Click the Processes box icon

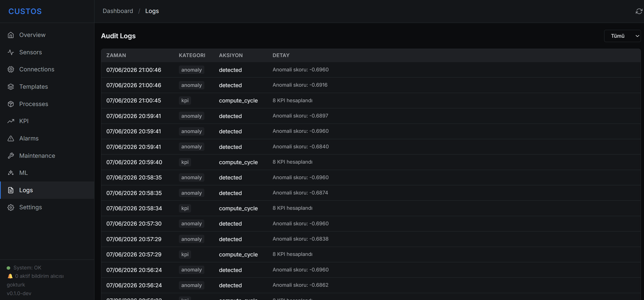coord(11,104)
